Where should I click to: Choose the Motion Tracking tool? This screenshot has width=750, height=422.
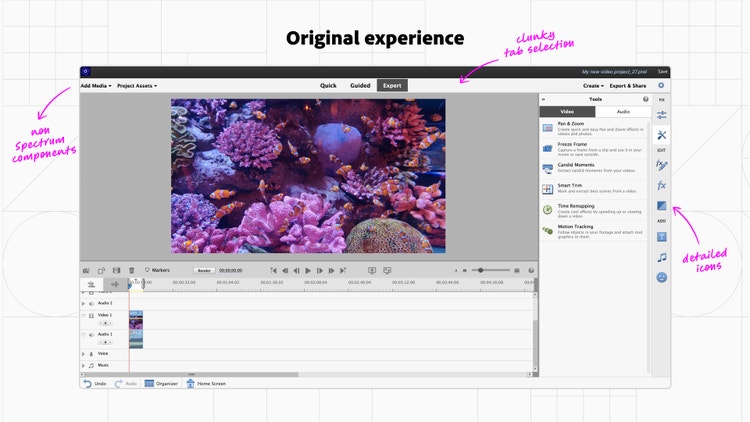click(594, 231)
